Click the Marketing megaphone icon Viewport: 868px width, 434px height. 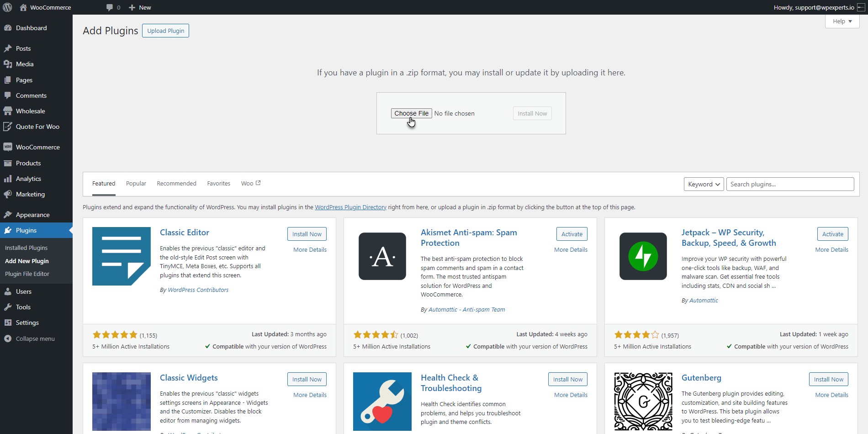pyautogui.click(x=8, y=194)
